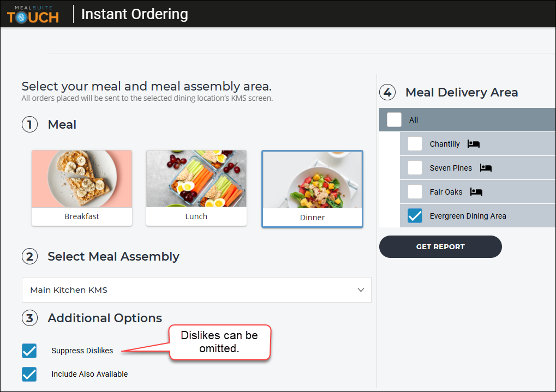Toggle the Include Also Available checkbox
The height and width of the screenshot is (392, 556).
(x=29, y=374)
